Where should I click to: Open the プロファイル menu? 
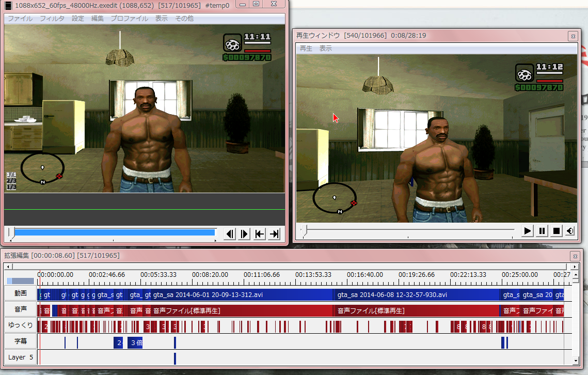click(x=130, y=19)
